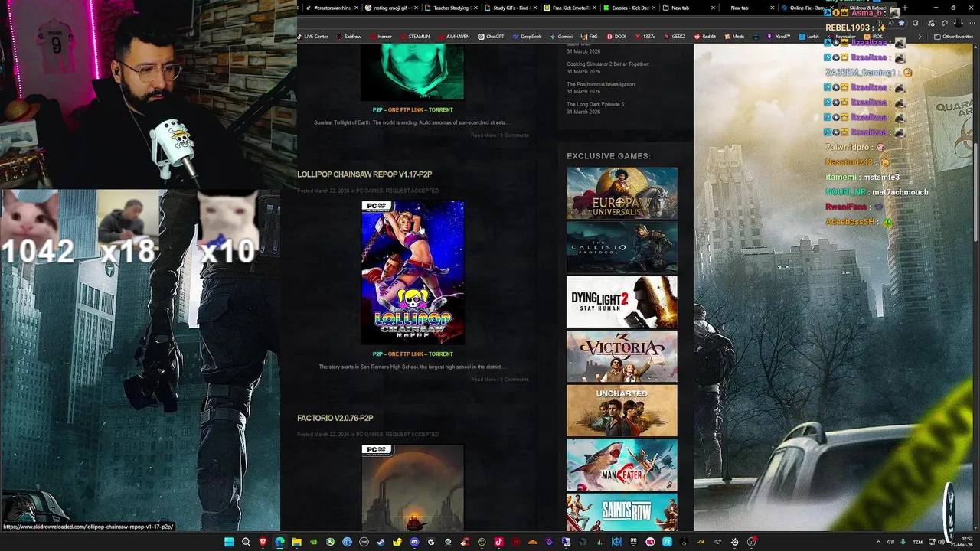Open The Long Dark Episode 5 link
The width and height of the screenshot is (980, 551).
[x=595, y=104]
